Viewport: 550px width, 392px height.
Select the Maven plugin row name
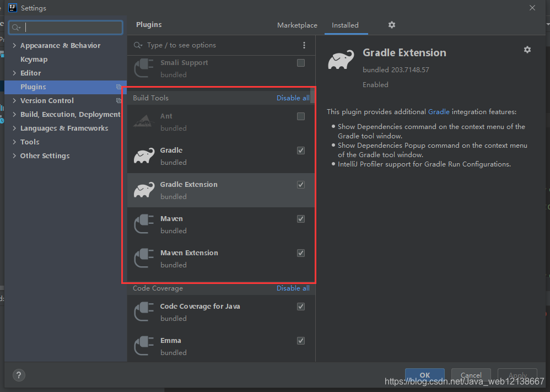point(171,219)
